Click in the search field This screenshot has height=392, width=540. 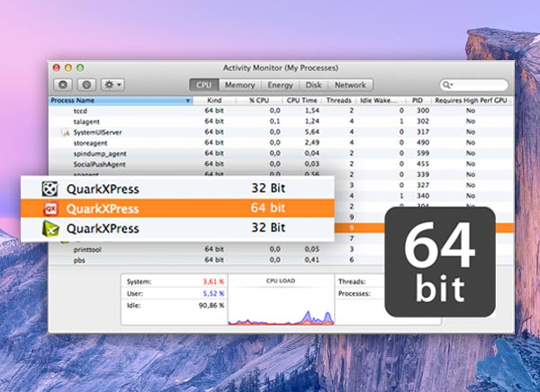pos(474,85)
